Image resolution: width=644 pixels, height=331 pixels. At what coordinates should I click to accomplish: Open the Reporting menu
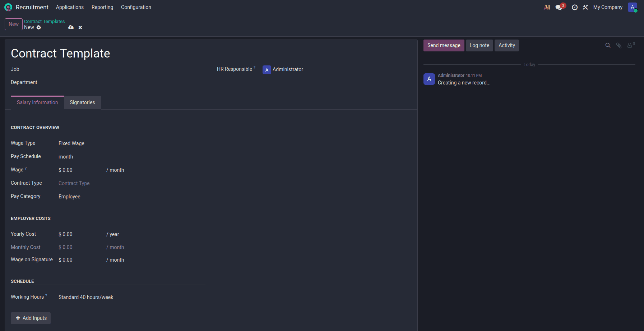click(x=102, y=7)
